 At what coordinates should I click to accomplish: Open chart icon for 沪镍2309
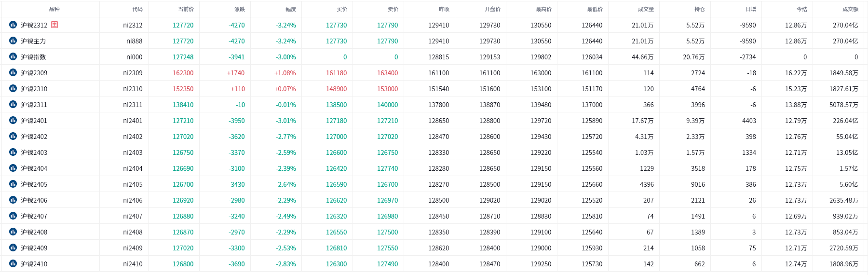pos(13,72)
